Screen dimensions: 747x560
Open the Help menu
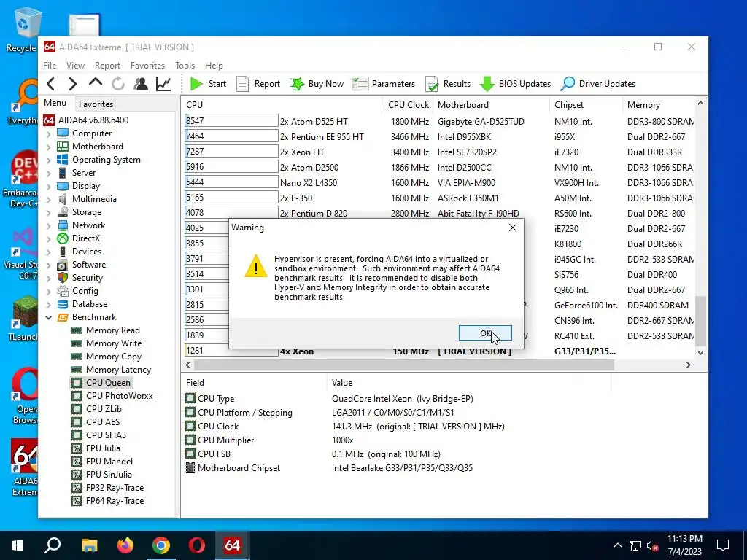coord(214,66)
